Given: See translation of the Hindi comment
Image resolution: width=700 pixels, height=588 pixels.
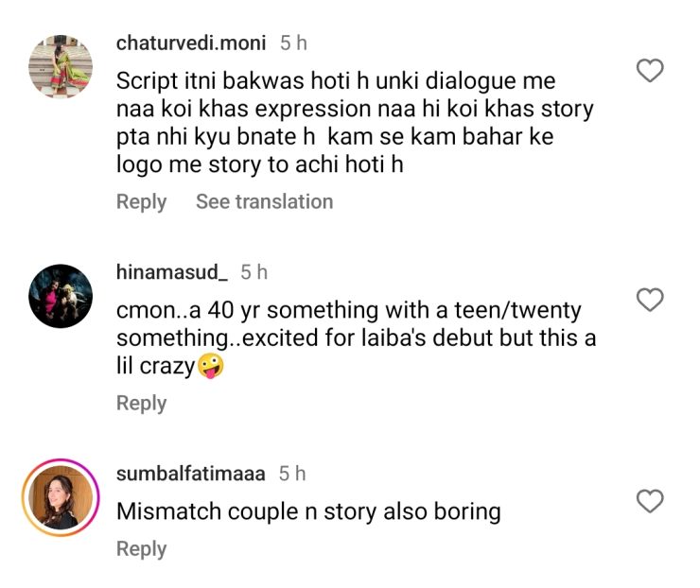Looking at the screenshot, I should (x=264, y=201).
